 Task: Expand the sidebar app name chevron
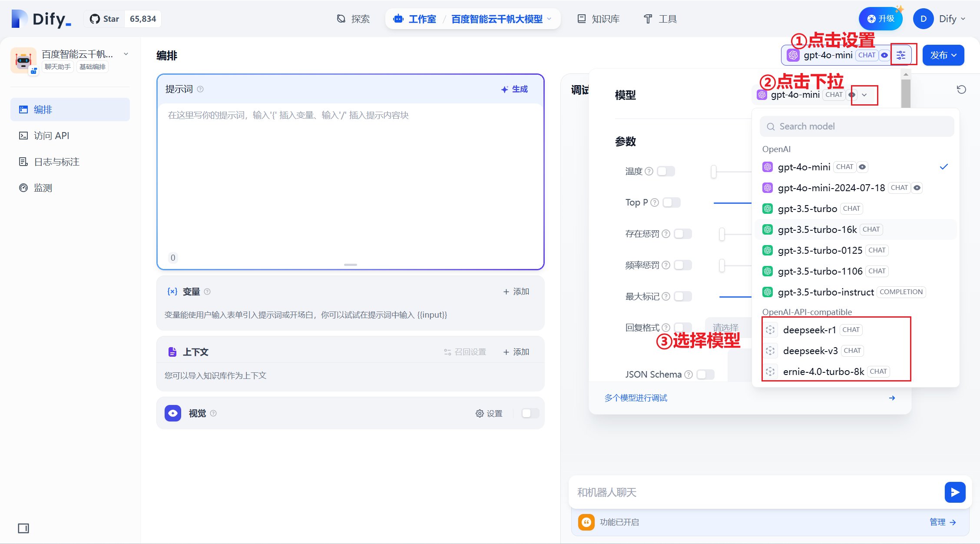click(126, 54)
